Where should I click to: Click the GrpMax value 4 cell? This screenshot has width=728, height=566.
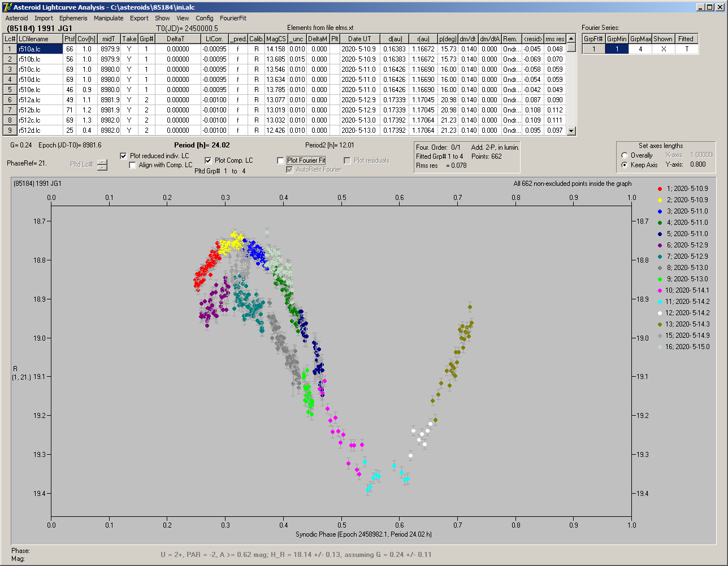click(x=640, y=49)
